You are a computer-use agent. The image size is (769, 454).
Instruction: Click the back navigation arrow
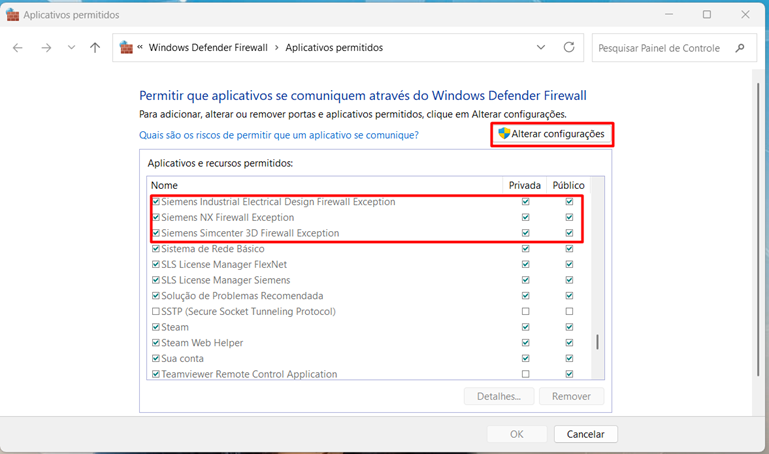18,48
